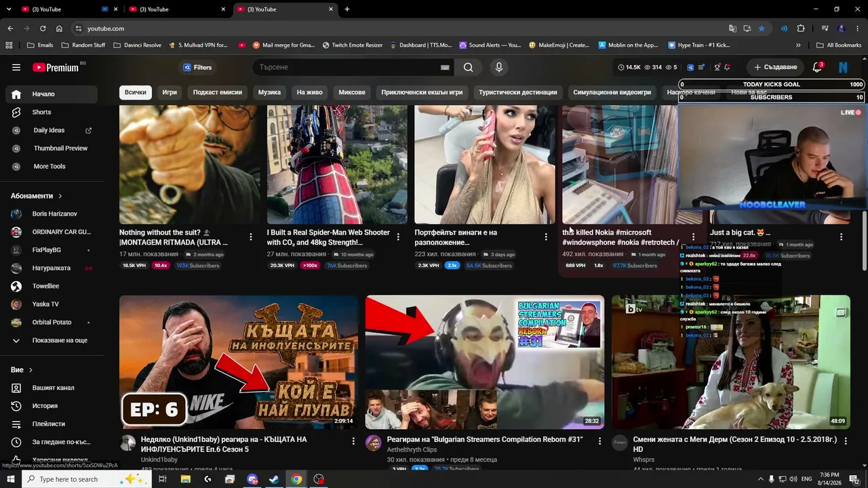Image resolution: width=868 pixels, height=488 pixels.
Task: Open options menu for Bulgarian Streamers Compilation video
Action: coord(599,441)
